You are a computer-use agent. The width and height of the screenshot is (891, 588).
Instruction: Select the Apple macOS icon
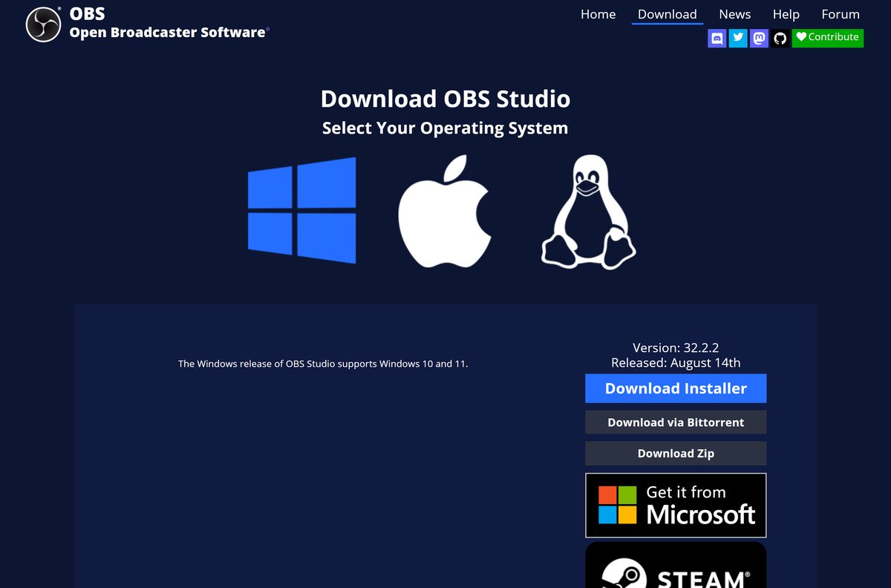tap(445, 211)
